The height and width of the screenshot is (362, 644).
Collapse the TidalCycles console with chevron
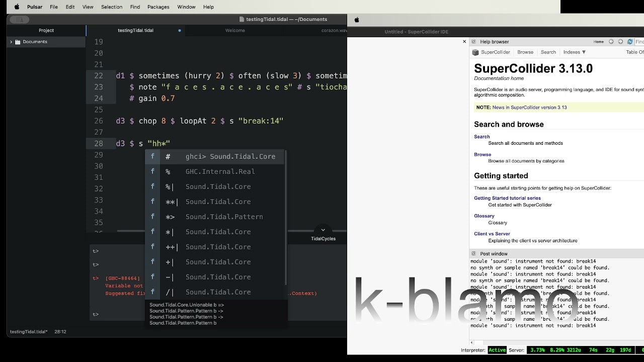tap(323, 230)
